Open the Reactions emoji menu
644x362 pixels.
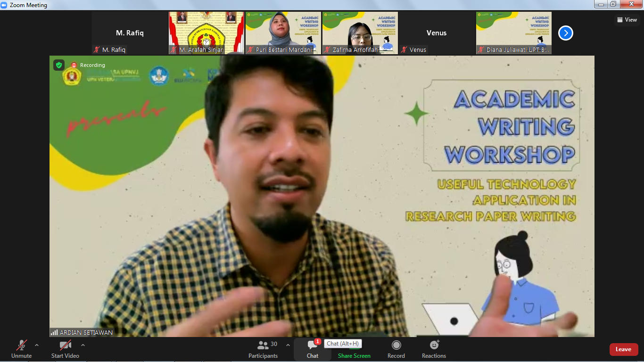coord(434,349)
